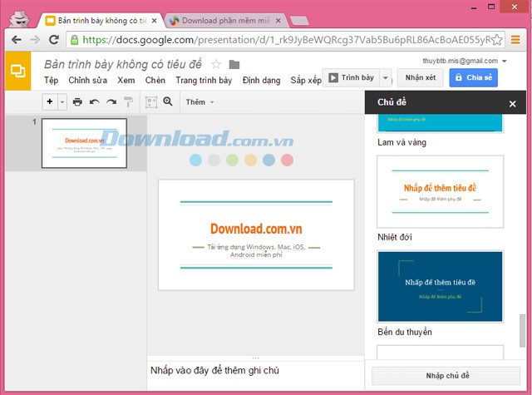Image resolution: width=532 pixels, height=395 pixels.
Task: Switch to the Download phần mềm tab
Action: pos(225,21)
